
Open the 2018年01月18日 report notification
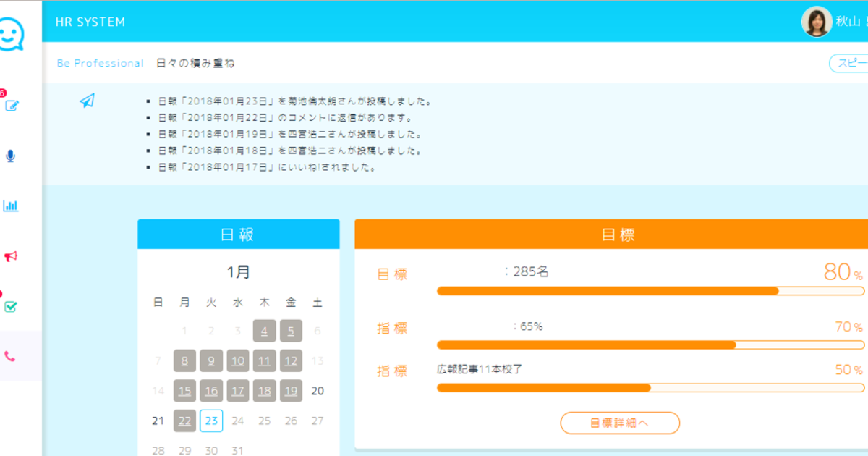[289, 151]
